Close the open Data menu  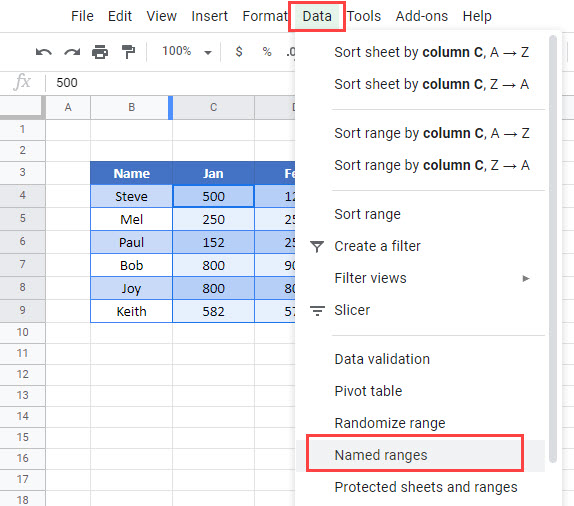[x=317, y=16]
